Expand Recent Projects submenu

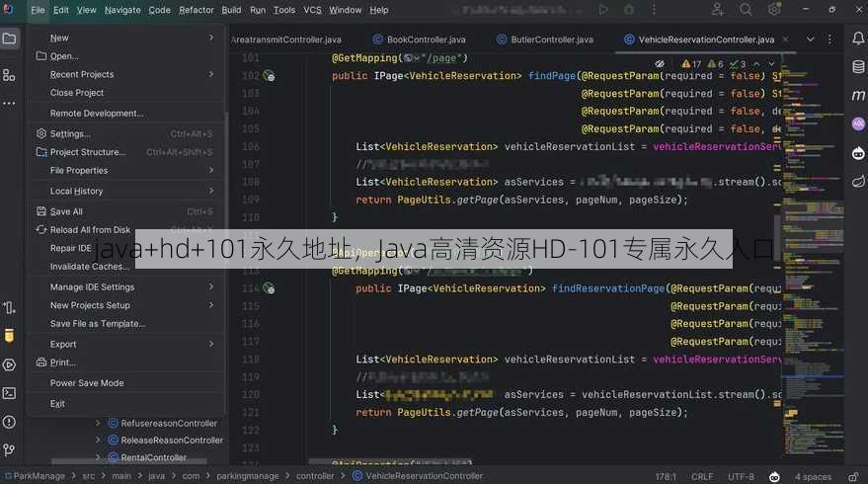tap(211, 74)
